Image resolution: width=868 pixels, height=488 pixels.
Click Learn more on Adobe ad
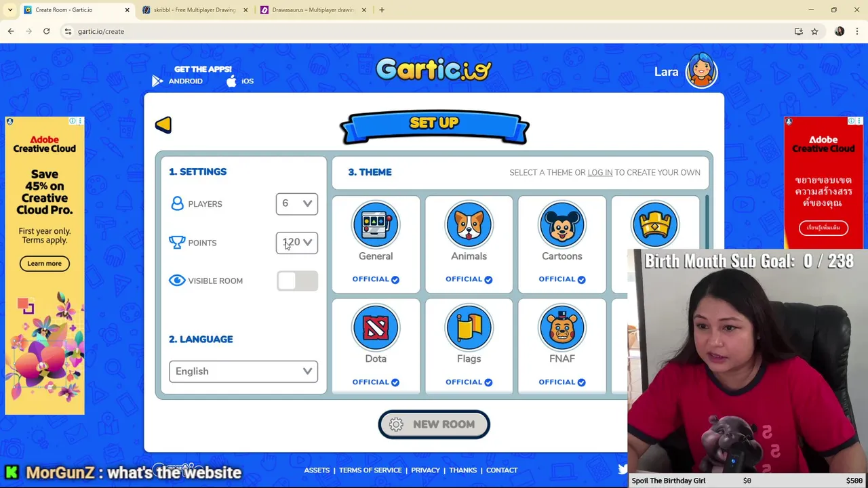click(x=45, y=264)
